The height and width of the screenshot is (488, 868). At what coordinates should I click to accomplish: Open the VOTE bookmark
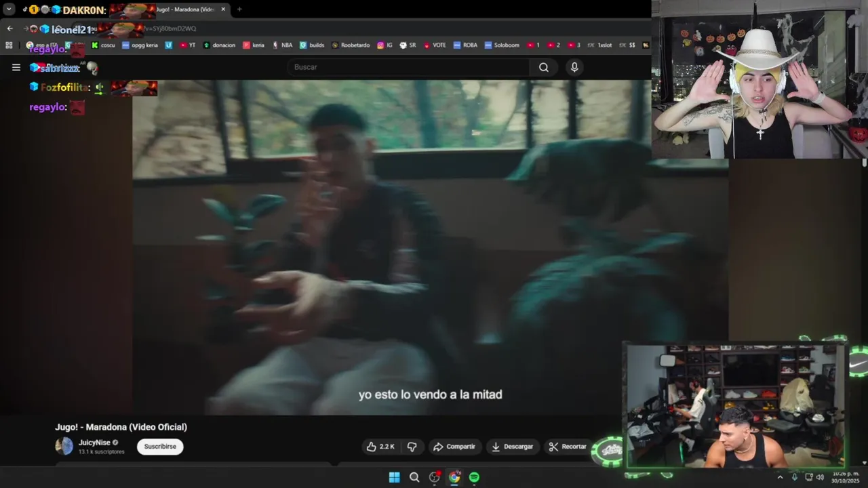(x=435, y=45)
